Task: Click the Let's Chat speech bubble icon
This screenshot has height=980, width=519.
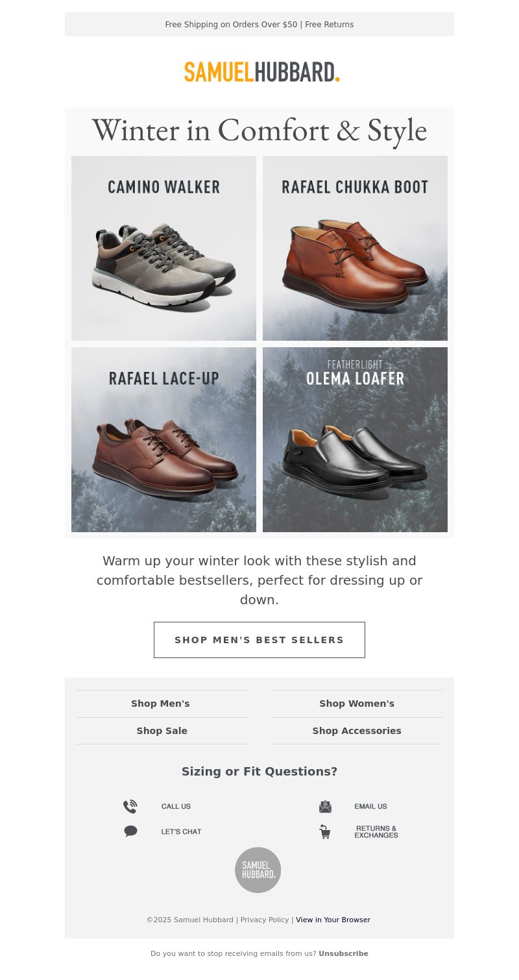Action: (x=130, y=831)
